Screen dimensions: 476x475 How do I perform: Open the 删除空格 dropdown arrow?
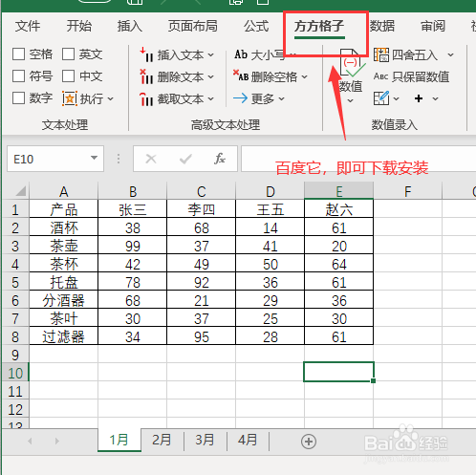[x=305, y=76]
